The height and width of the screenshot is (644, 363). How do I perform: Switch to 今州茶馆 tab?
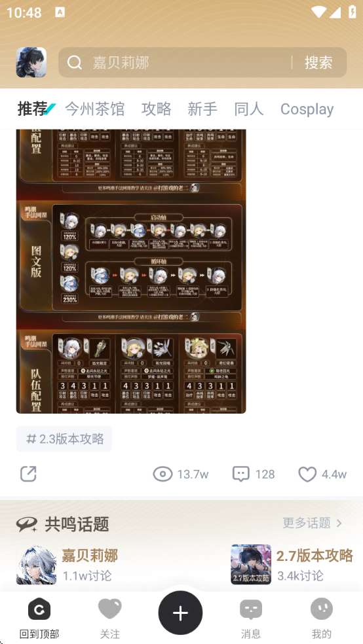click(94, 109)
